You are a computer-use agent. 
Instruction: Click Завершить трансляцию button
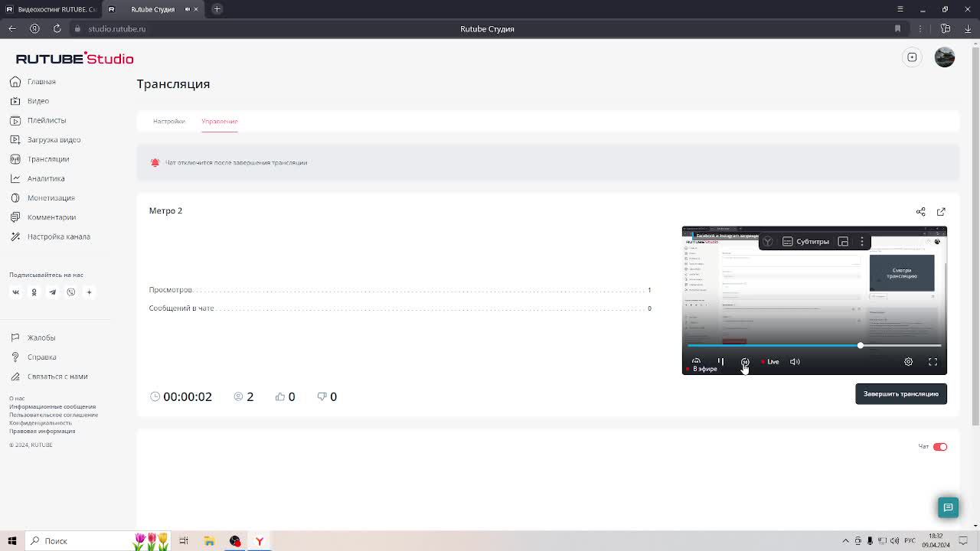901,394
